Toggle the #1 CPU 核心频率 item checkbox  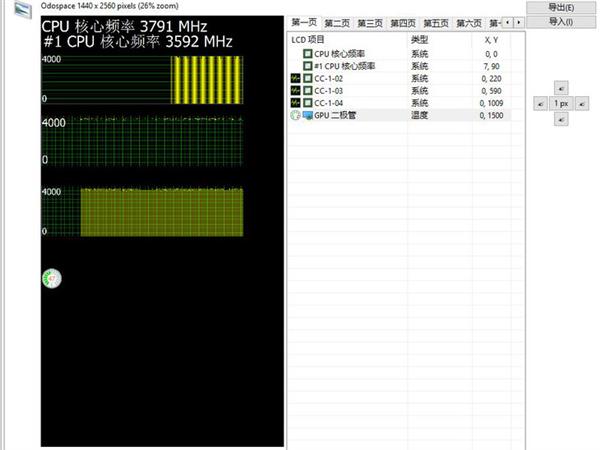pyautogui.click(x=308, y=65)
